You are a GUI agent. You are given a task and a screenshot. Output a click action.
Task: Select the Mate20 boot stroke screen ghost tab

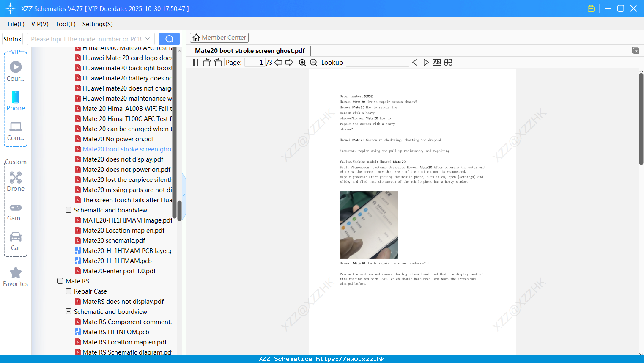[x=250, y=51]
